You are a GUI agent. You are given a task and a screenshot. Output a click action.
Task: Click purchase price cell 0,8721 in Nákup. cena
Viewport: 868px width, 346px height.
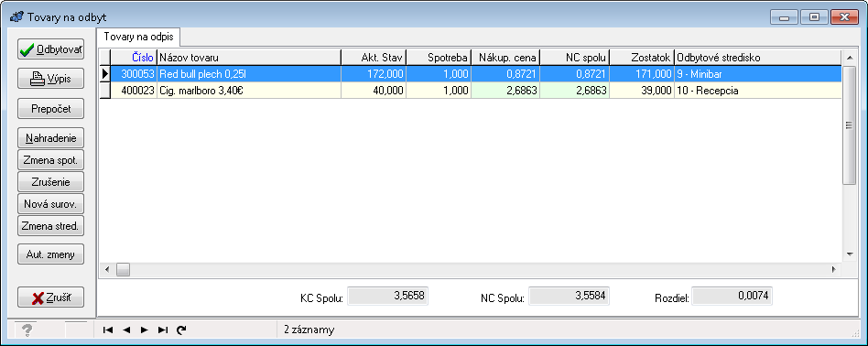click(x=505, y=74)
